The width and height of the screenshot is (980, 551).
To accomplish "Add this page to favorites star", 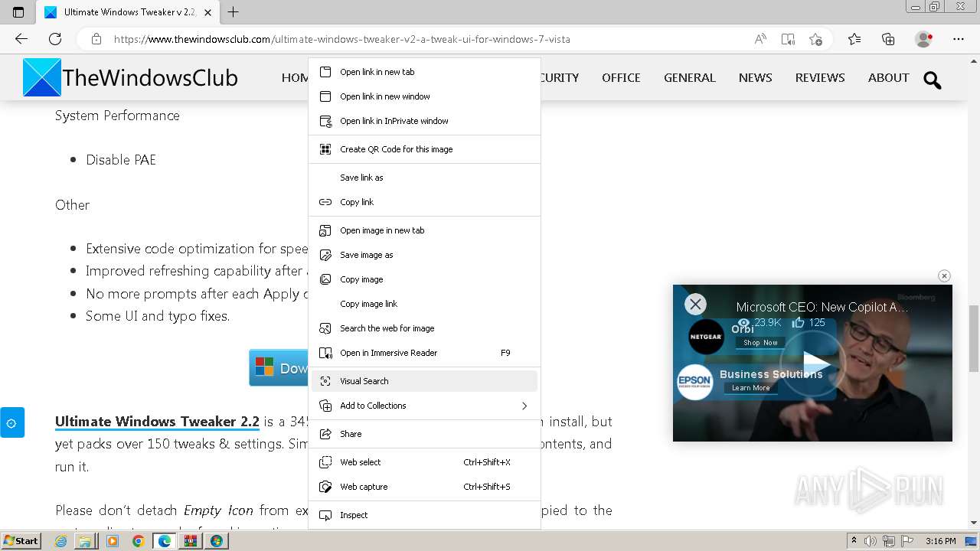I will coord(815,39).
